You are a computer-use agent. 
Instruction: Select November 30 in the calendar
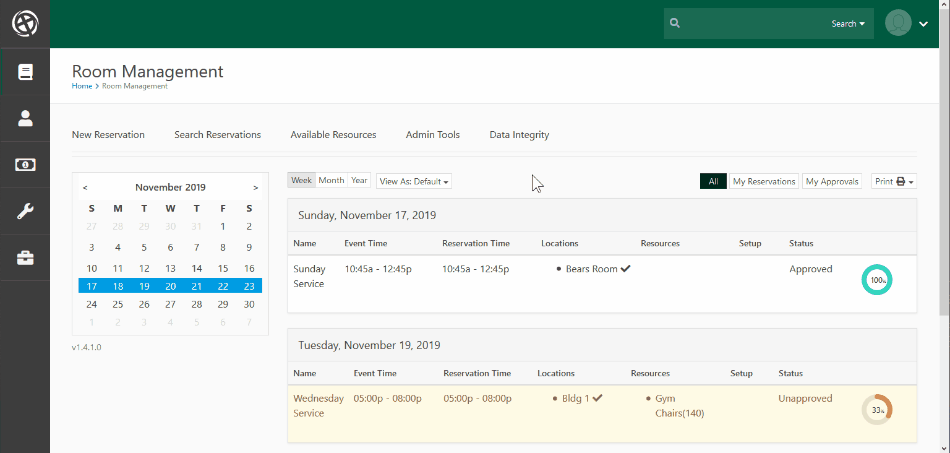coord(249,305)
